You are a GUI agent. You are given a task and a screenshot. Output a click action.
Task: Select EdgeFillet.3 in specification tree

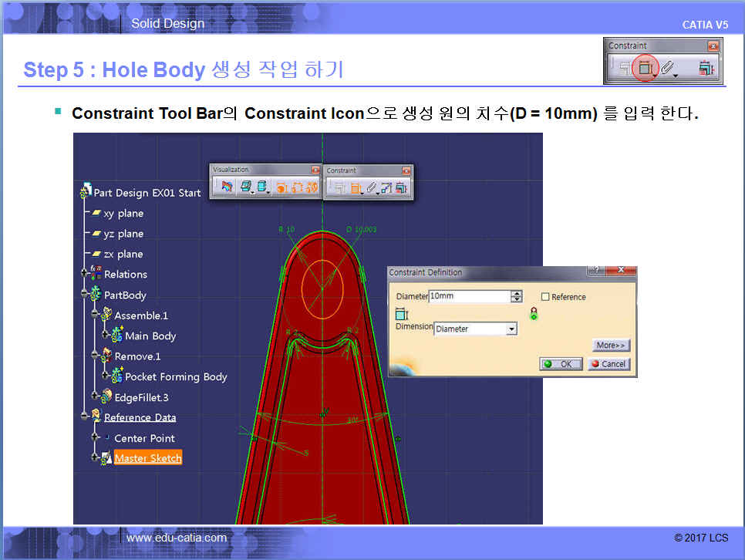coord(140,397)
